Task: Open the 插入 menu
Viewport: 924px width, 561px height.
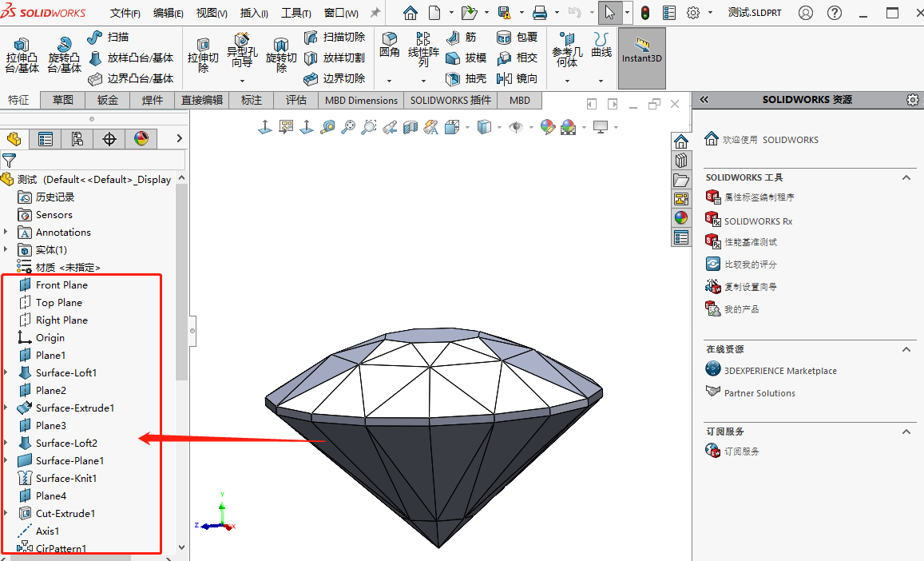Action: point(253,12)
